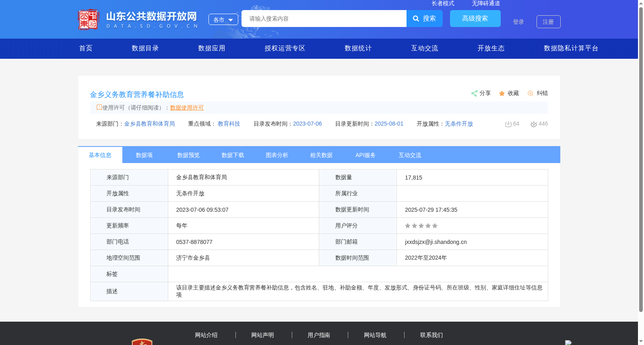Click the Shandong public data site logo
Image resolution: width=644 pixels, height=345 pixels.
click(138, 19)
